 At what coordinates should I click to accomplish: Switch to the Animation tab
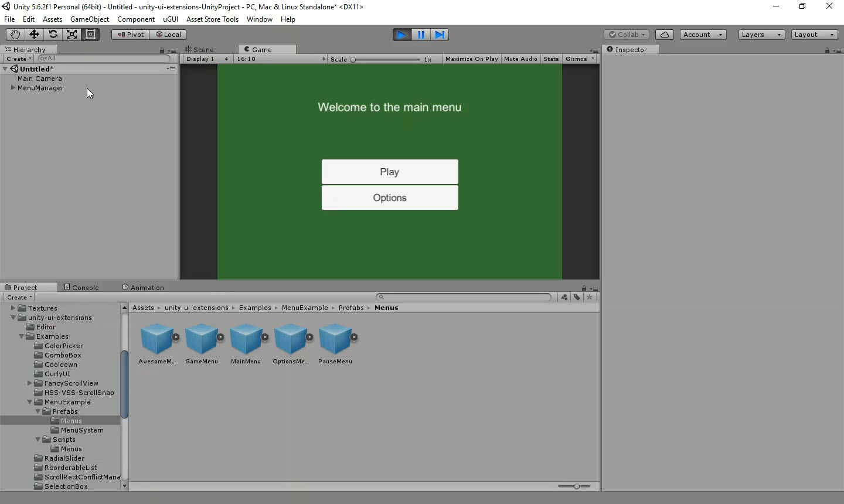tap(143, 288)
